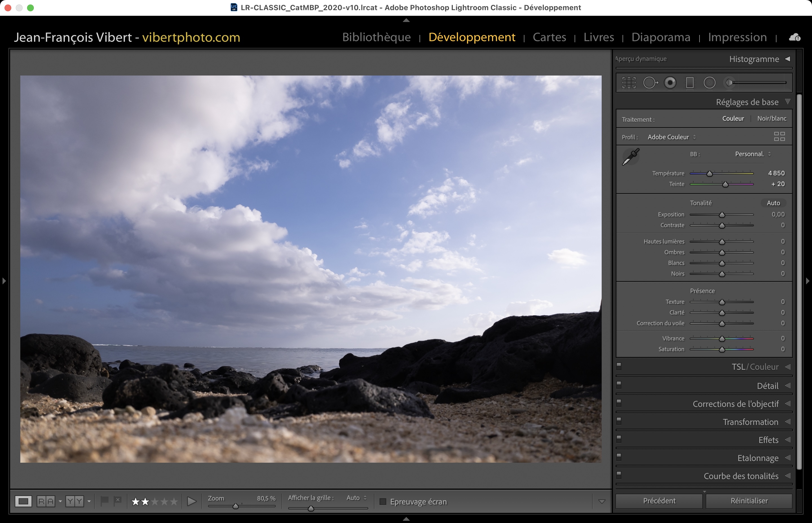
Task: Open the BB Personnal. dropdown
Action: pos(753,154)
